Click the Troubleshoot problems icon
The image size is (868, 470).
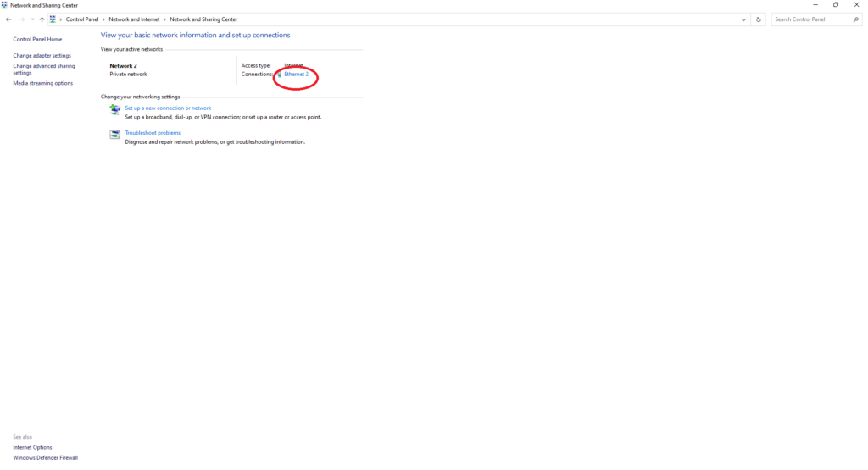coord(115,134)
